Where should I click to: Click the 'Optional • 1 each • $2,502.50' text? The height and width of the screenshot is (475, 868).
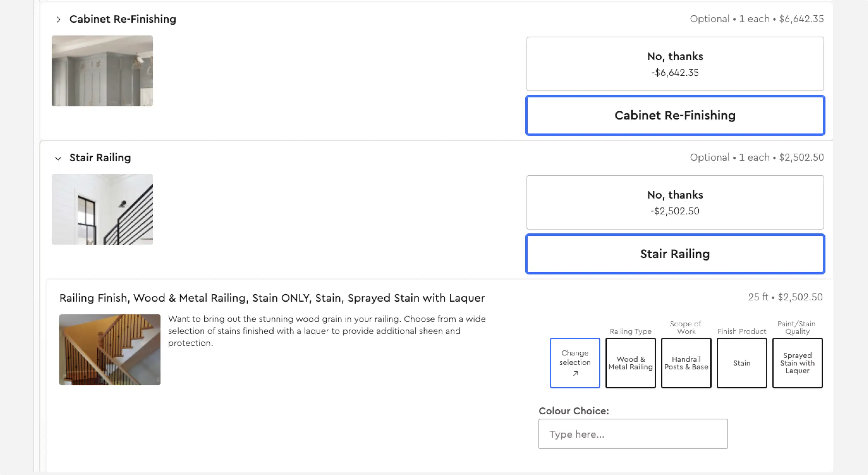click(757, 157)
